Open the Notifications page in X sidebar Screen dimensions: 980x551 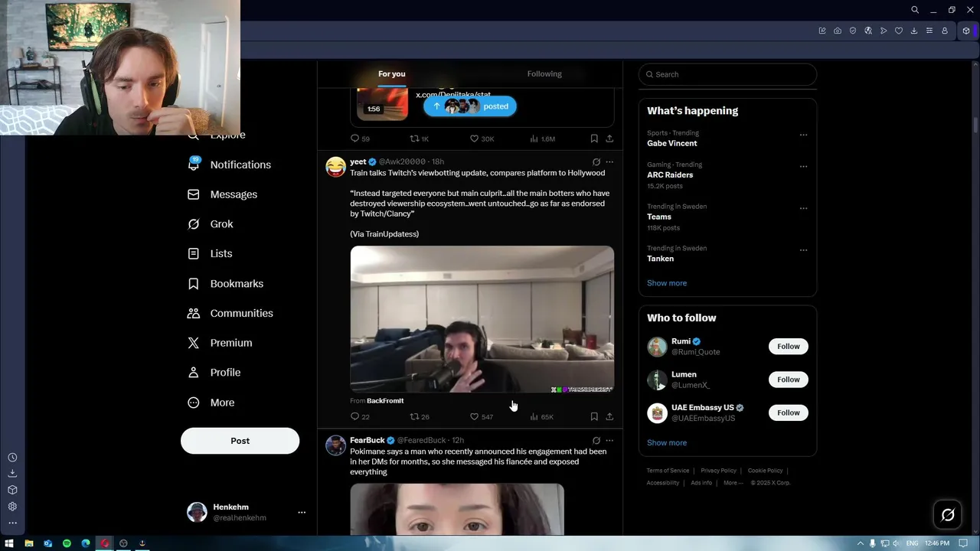pos(230,165)
